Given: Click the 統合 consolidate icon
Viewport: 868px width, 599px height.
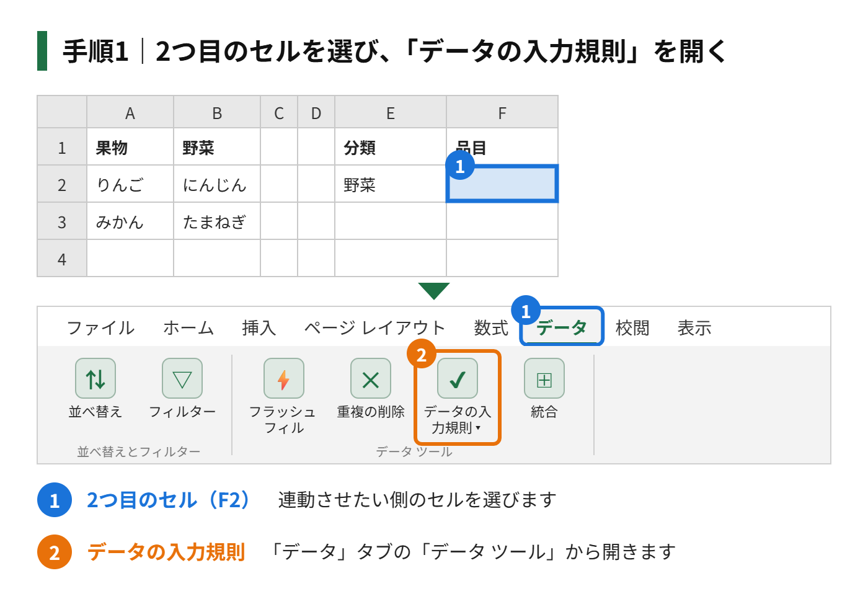Looking at the screenshot, I should (544, 378).
